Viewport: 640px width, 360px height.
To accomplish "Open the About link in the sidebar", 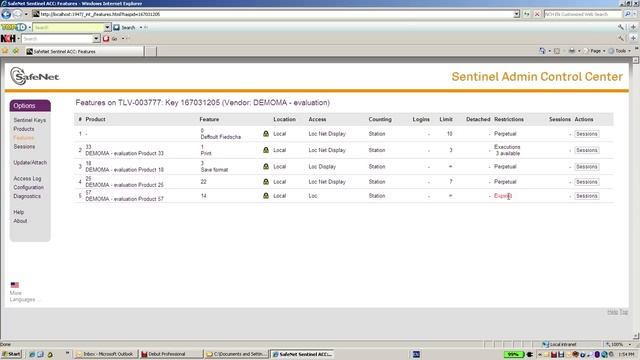I will tap(20, 221).
